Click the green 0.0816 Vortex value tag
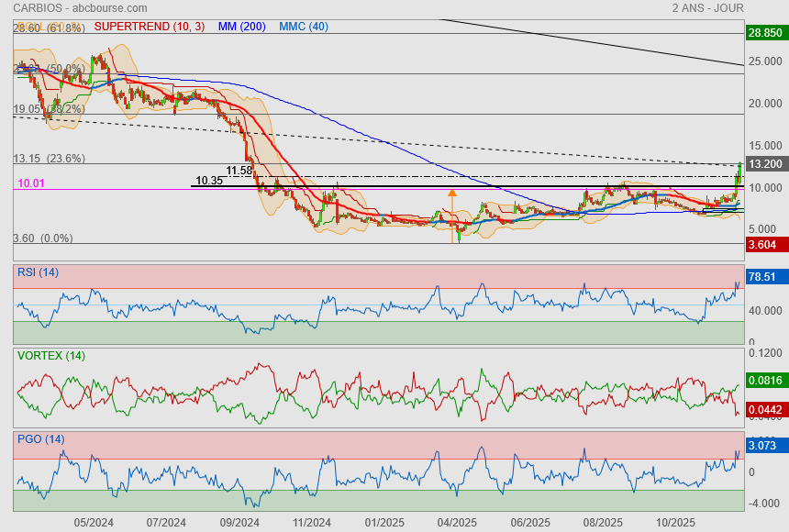Viewport: 789px width, 532px height. 765,379
